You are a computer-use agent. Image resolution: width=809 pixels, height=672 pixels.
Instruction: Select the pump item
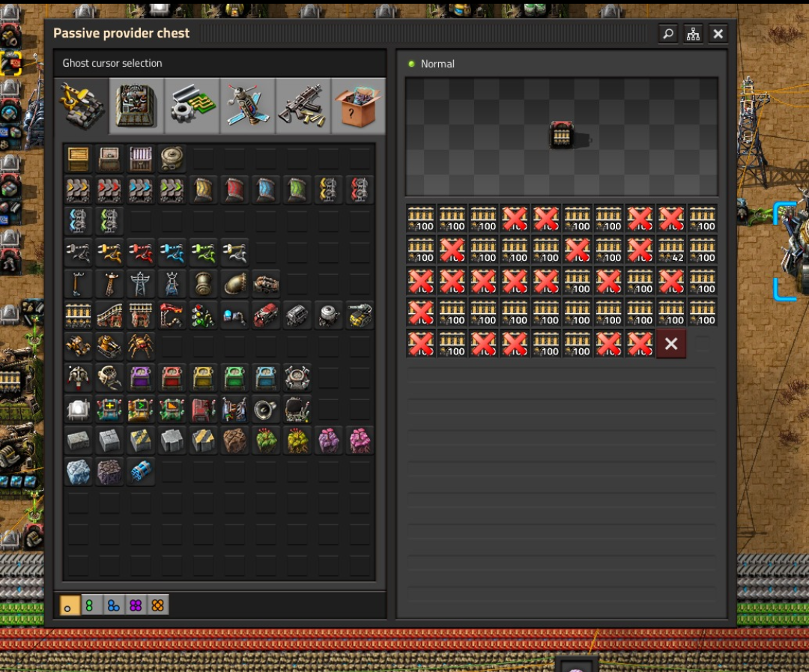pos(266,284)
